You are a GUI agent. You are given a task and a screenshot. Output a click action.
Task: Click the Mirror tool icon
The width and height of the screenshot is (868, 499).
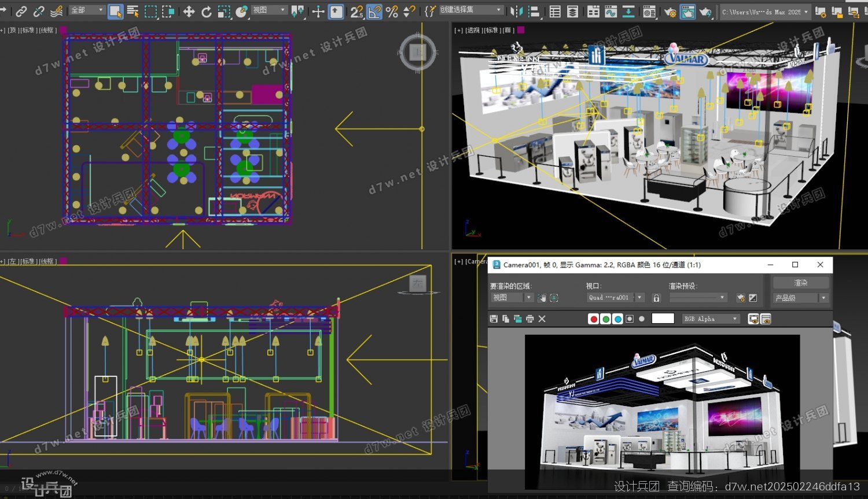517,11
